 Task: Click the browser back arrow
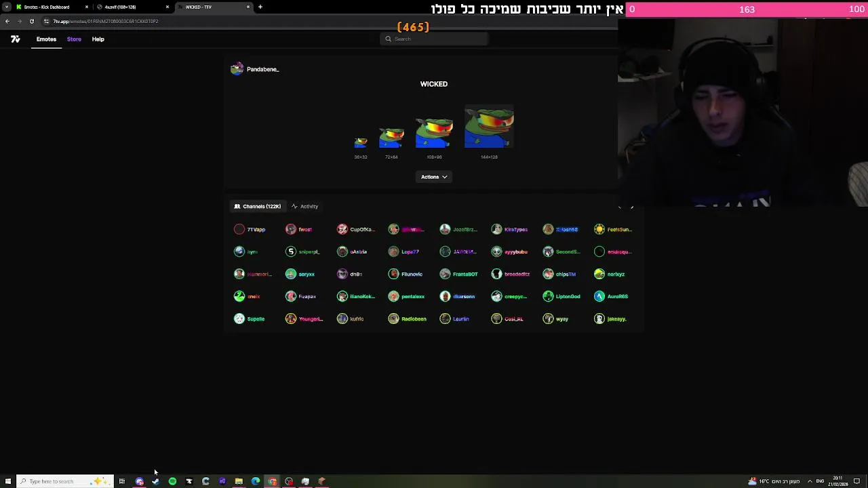[x=7, y=21]
